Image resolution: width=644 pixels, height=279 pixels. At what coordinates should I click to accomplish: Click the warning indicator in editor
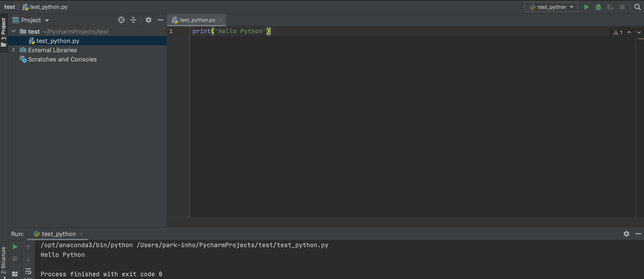617,32
